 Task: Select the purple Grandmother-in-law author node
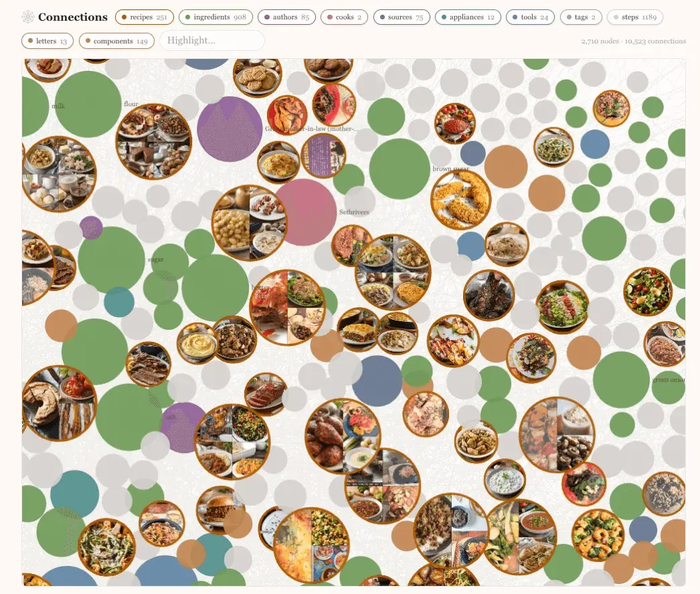(230, 129)
